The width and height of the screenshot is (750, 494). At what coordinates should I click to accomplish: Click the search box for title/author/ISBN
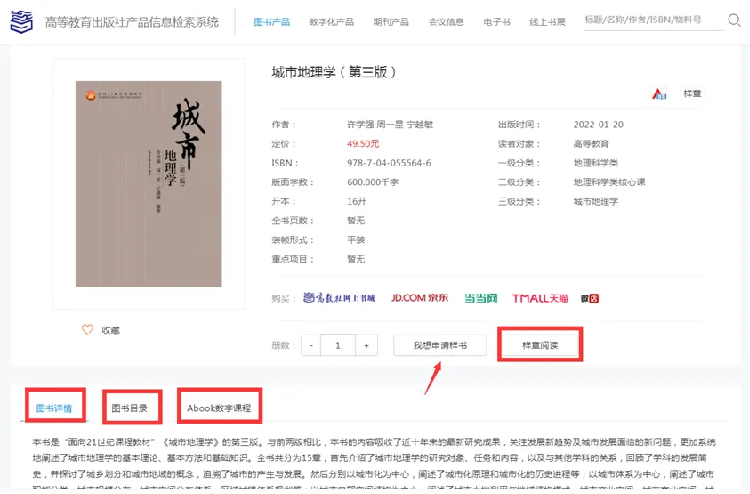653,20
